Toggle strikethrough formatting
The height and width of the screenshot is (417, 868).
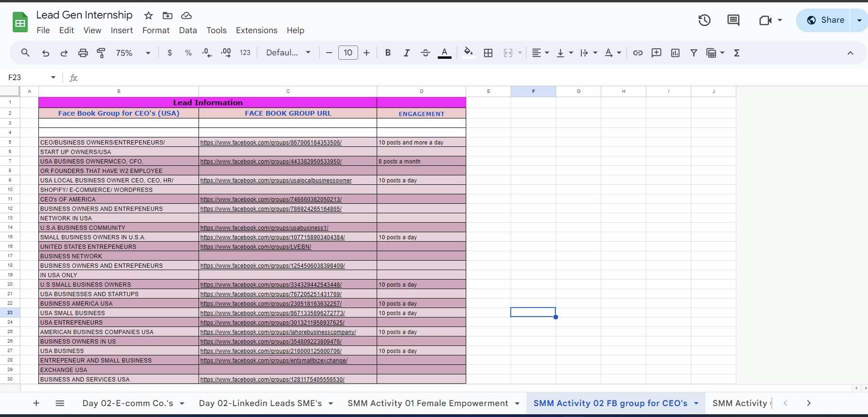pyautogui.click(x=425, y=53)
